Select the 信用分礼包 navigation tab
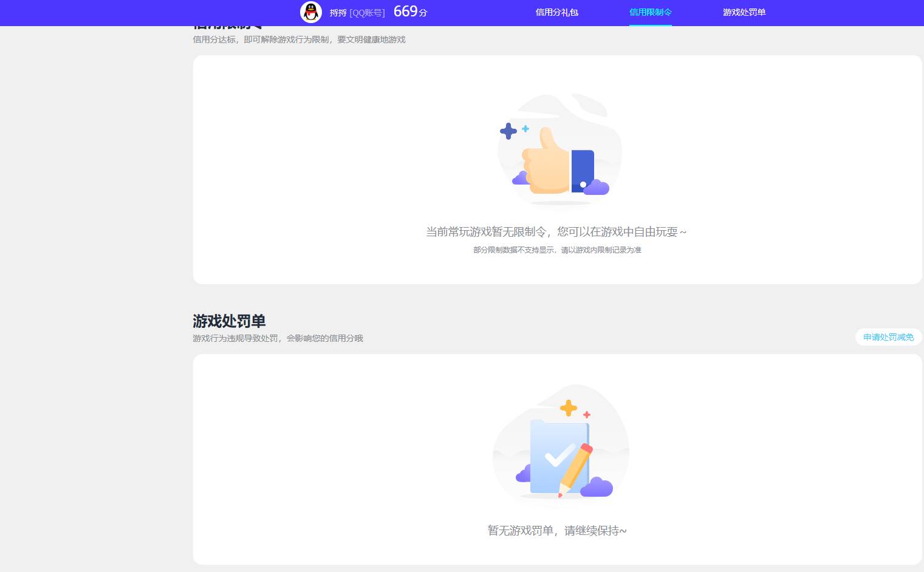 coord(556,12)
